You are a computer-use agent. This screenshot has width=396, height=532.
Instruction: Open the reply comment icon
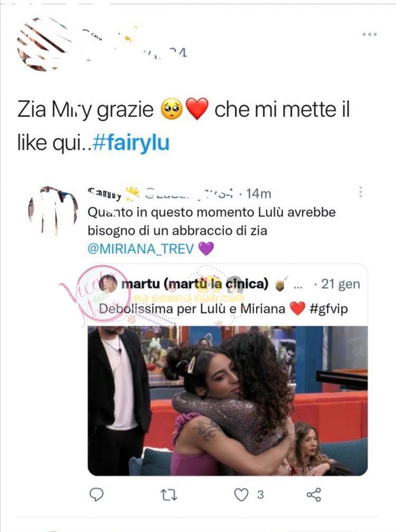96,494
